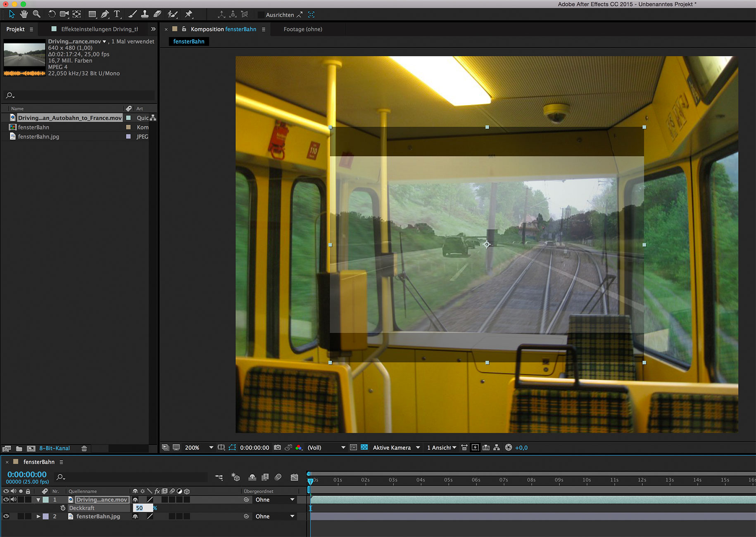756x537 pixels.
Task: Open the Effekteinstellungen panel tab
Action: 99,29
